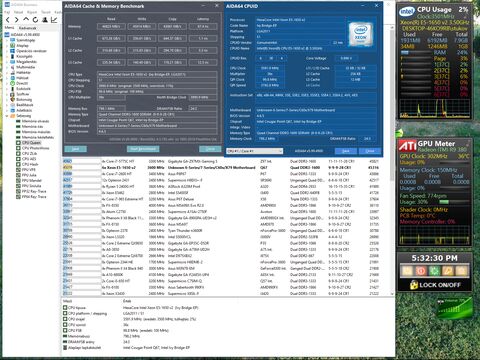This screenshot has height=360, width=480.
Task: Select the CPU Queen tree item
Action: (x=31, y=143)
